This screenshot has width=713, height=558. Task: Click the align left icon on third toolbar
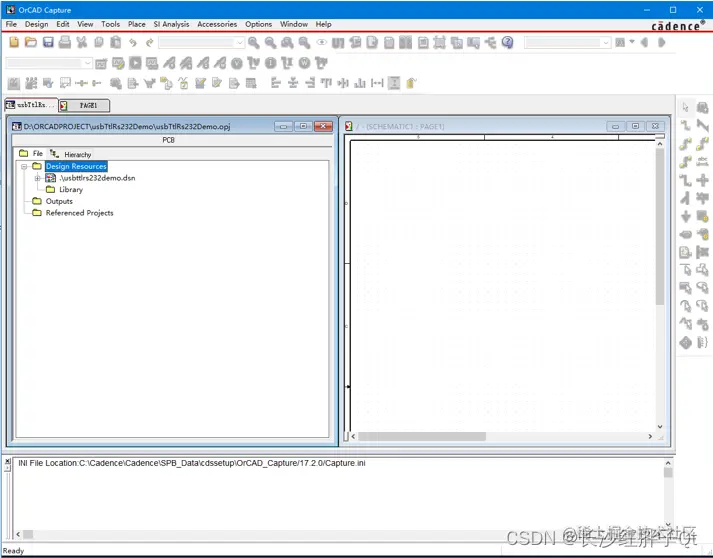275,83
